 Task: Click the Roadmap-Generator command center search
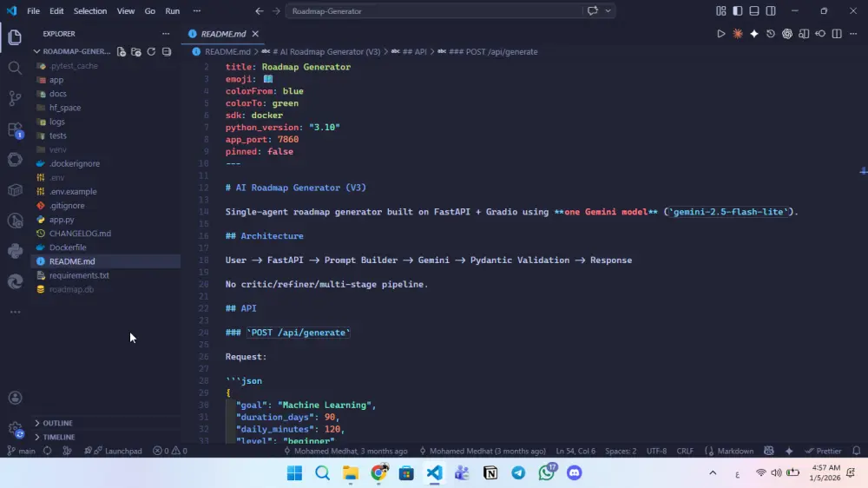(434, 11)
